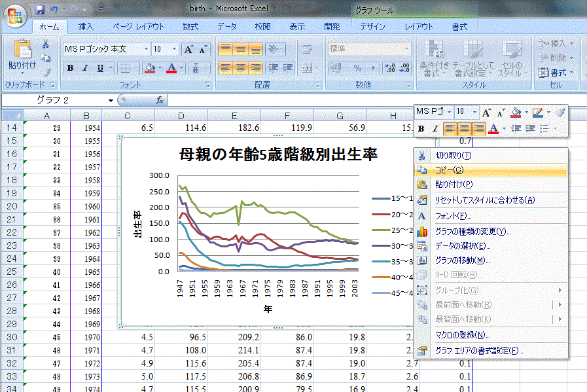587x392 pixels.
Task: Open the ribbon font name dropdown
Action: coord(146,49)
